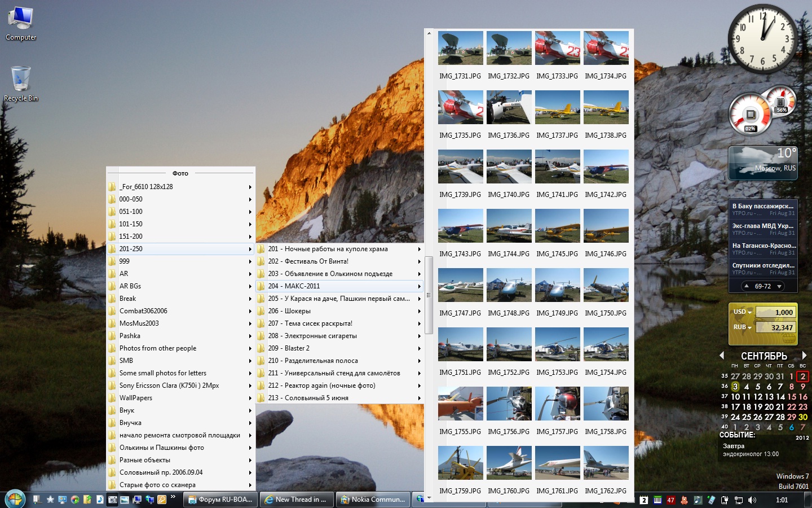This screenshot has height=508, width=812.
Task: Click the power plug tray icon
Action: click(x=725, y=500)
